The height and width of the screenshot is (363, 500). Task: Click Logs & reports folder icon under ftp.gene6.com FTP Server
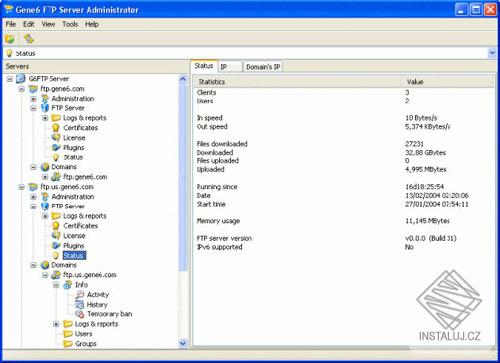tap(56, 118)
